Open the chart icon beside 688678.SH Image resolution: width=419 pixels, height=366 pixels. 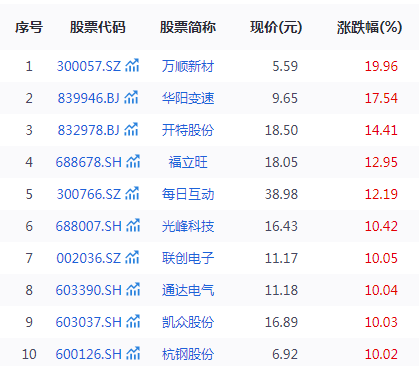point(133,162)
